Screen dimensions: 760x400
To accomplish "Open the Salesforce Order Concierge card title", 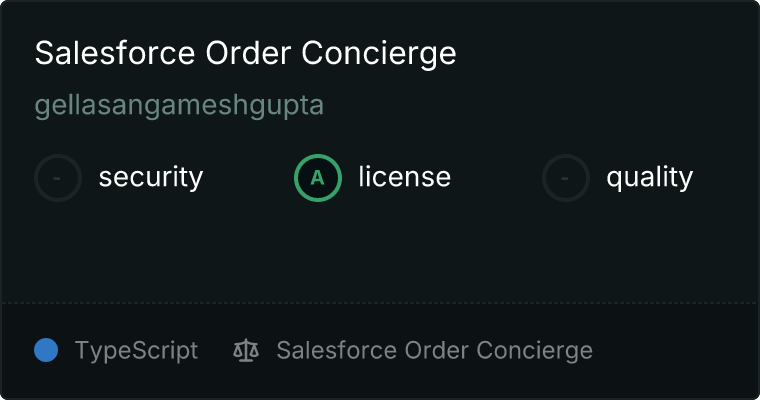I will 245,53.
